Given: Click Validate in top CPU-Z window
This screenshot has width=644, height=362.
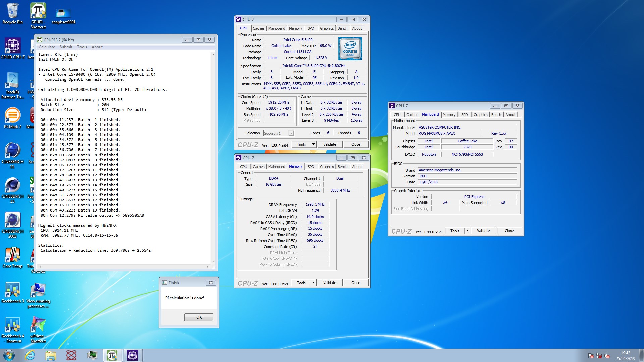Looking at the screenshot, I should coord(330,144).
